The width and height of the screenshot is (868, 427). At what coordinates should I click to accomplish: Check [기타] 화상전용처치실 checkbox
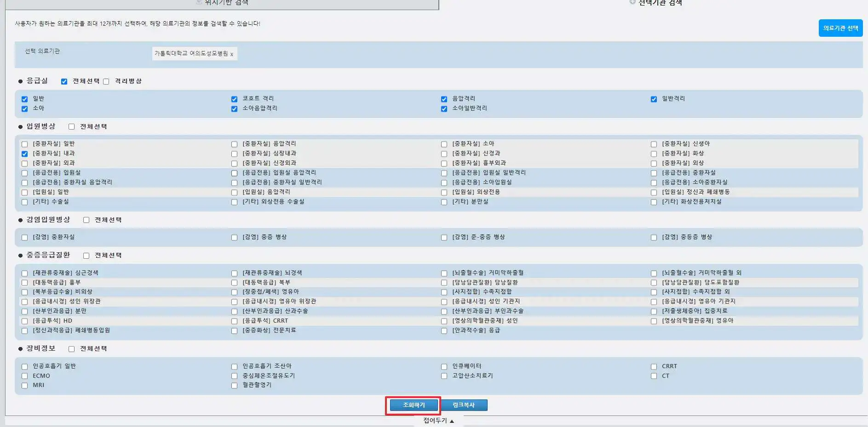tap(654, 202)
